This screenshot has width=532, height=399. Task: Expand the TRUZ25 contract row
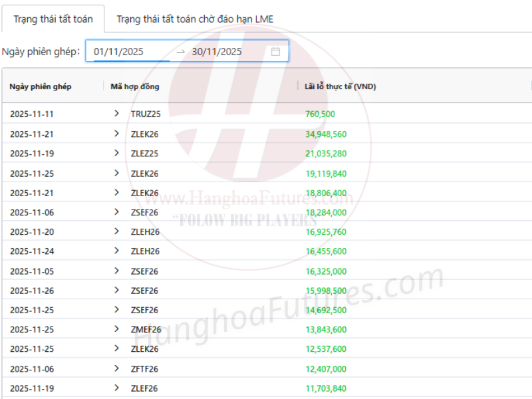click(117, 114)
